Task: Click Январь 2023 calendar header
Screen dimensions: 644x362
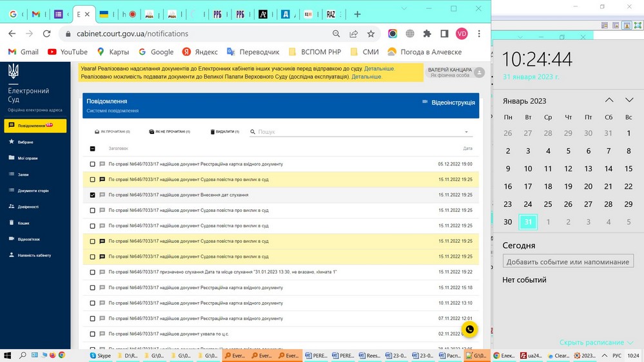Action: coord(525,101)
